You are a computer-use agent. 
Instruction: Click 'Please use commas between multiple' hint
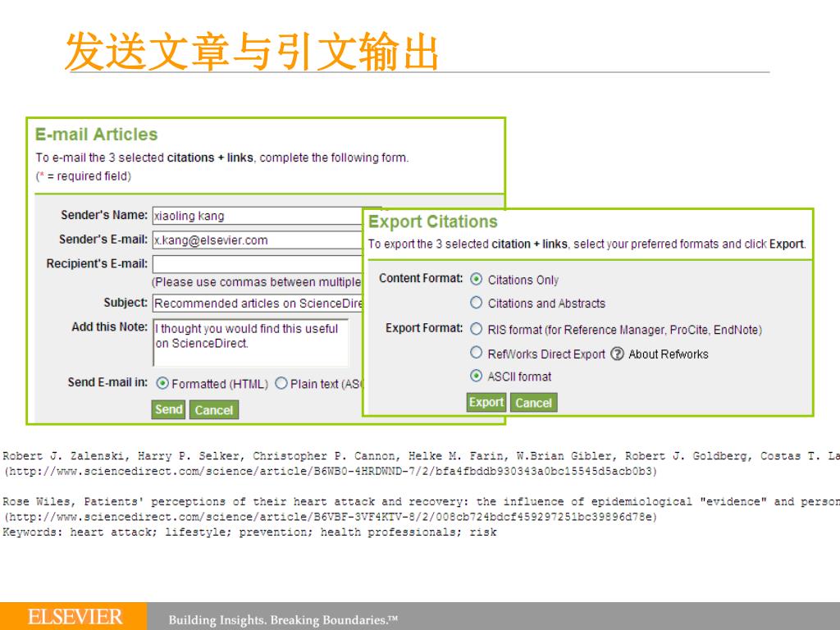pos(256,282)
